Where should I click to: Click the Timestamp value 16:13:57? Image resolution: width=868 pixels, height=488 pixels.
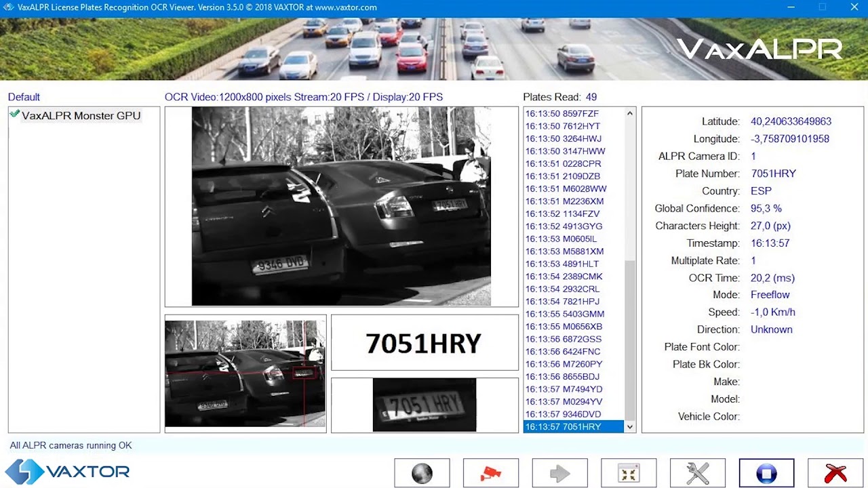click(770, 243)
